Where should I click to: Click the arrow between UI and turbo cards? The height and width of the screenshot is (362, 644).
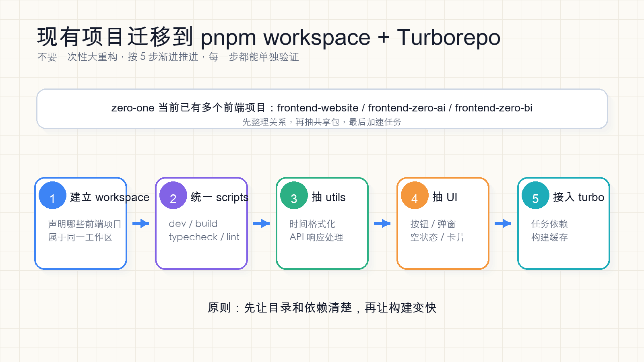tap(503, 223)
